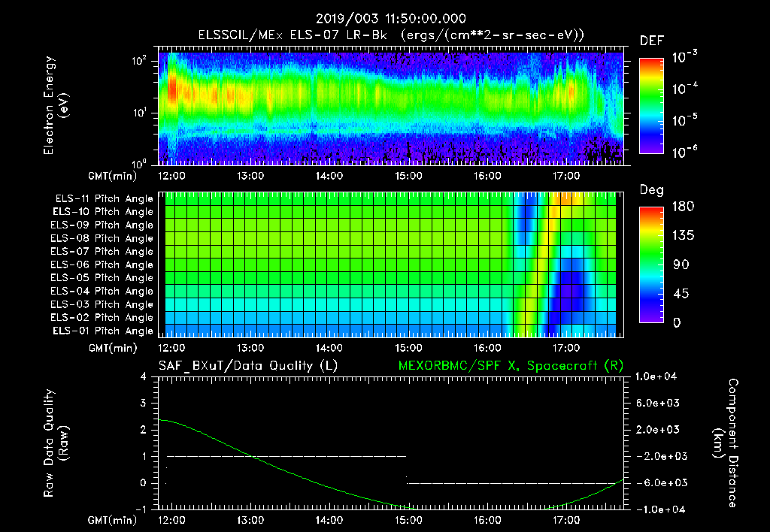Click the 13:00 tick label under the spectrogram

250,176
